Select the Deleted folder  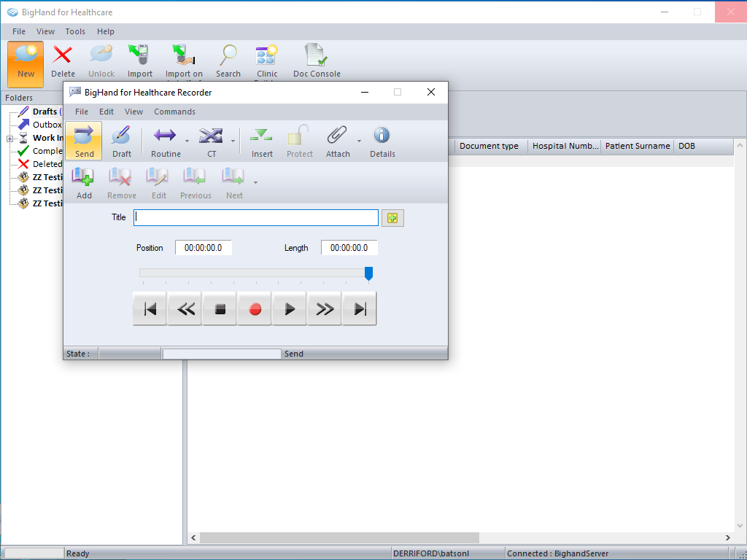(x=47, y=164)
